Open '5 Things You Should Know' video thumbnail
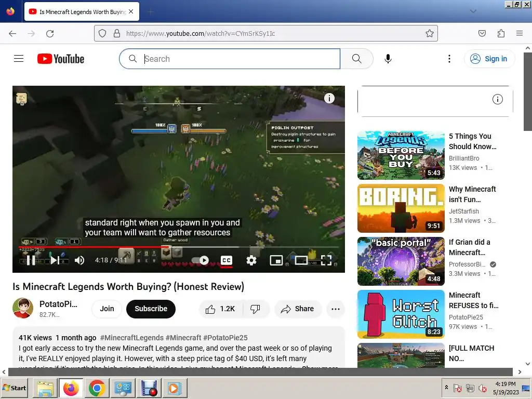This screenshot has height=399, width=532. 401,155
